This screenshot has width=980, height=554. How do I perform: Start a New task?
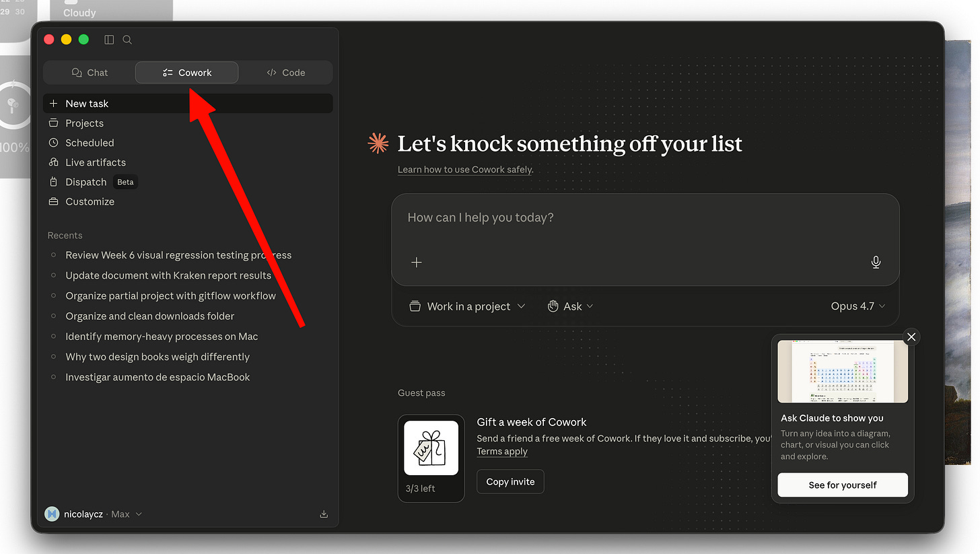tap(188, 104)
